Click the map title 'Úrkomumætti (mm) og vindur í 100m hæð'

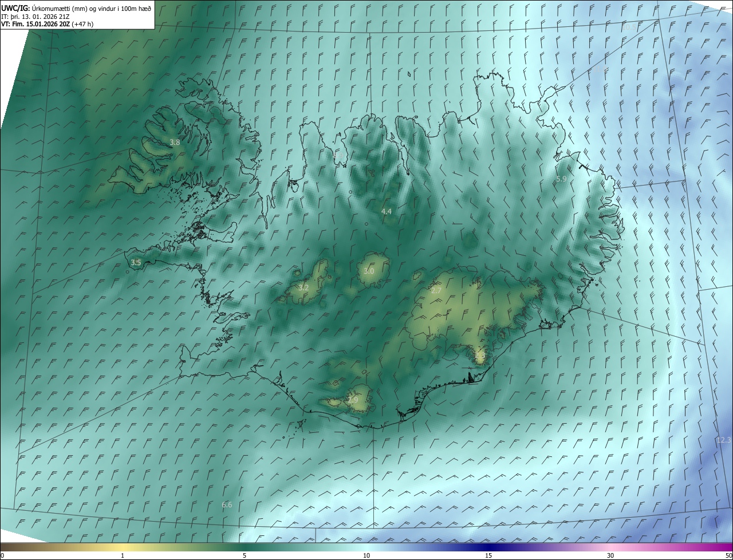tap(92, 8)
